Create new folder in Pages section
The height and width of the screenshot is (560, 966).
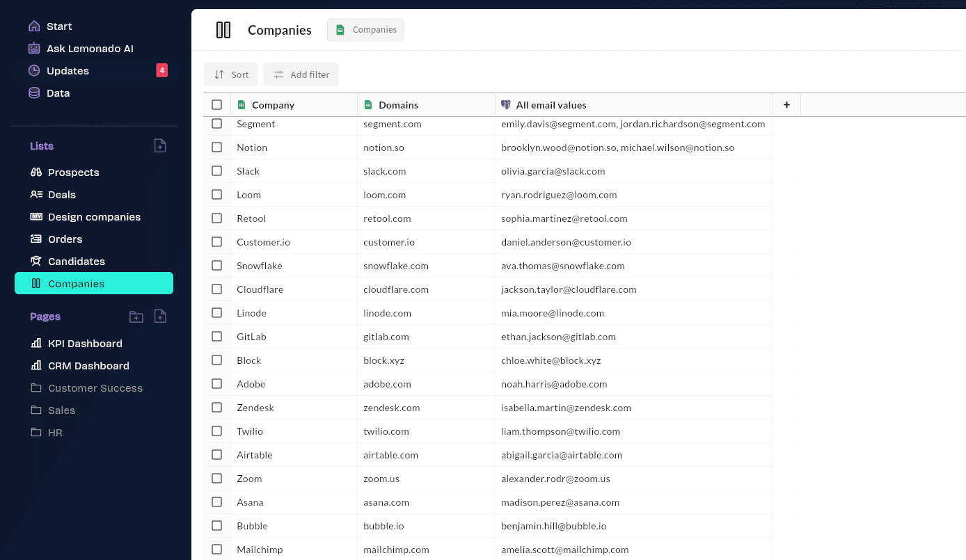tap(136, 317)
